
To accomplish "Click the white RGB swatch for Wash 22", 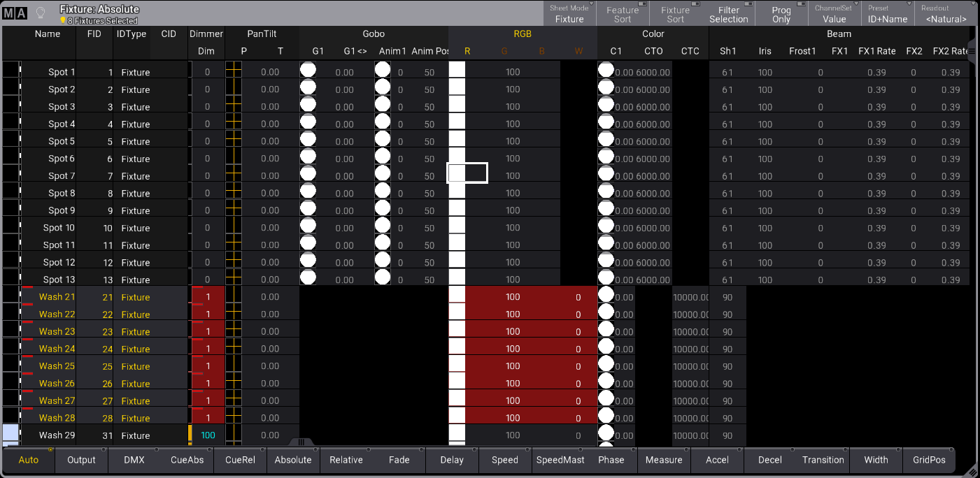I will (457, 313).
